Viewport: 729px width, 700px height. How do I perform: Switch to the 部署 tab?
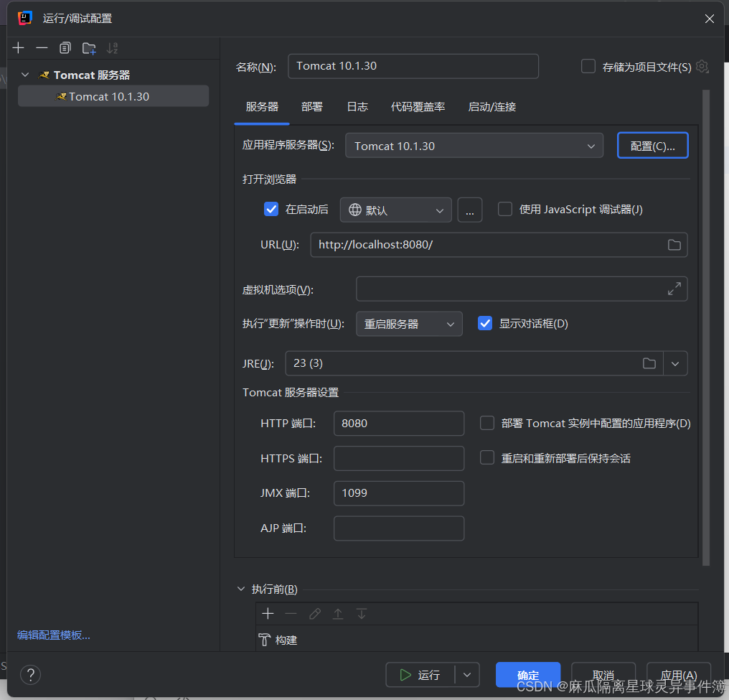(312, 107)
